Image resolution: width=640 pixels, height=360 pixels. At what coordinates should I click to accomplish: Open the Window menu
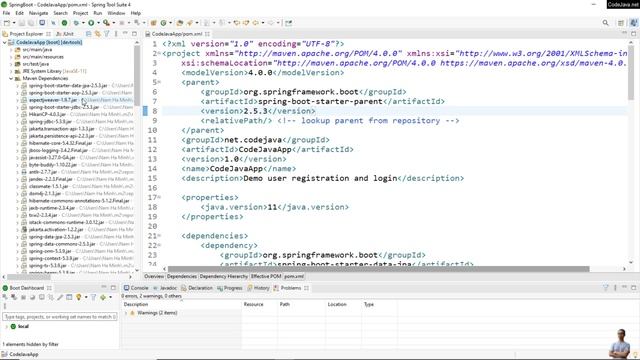(x=116, y=13)
